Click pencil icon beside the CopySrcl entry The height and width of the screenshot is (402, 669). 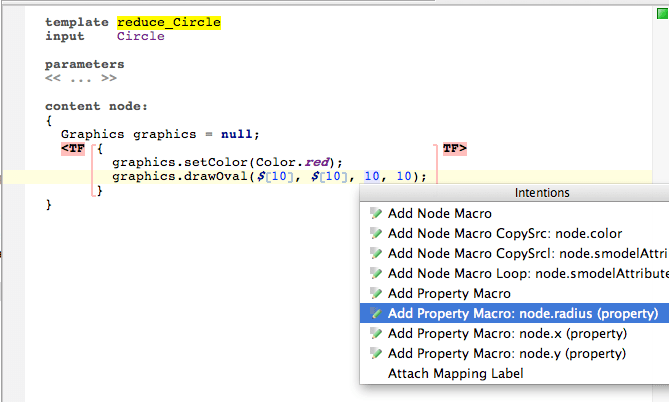click(x=376, y=253)
